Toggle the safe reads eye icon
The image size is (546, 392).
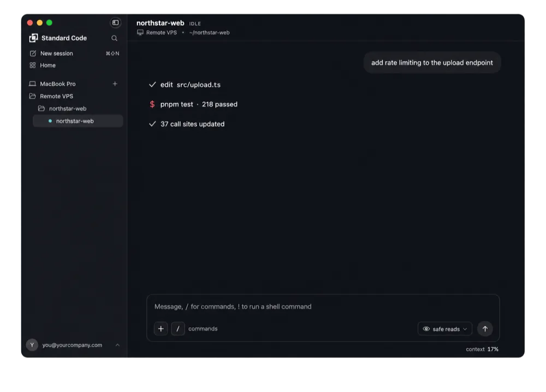tap(426, 329)
